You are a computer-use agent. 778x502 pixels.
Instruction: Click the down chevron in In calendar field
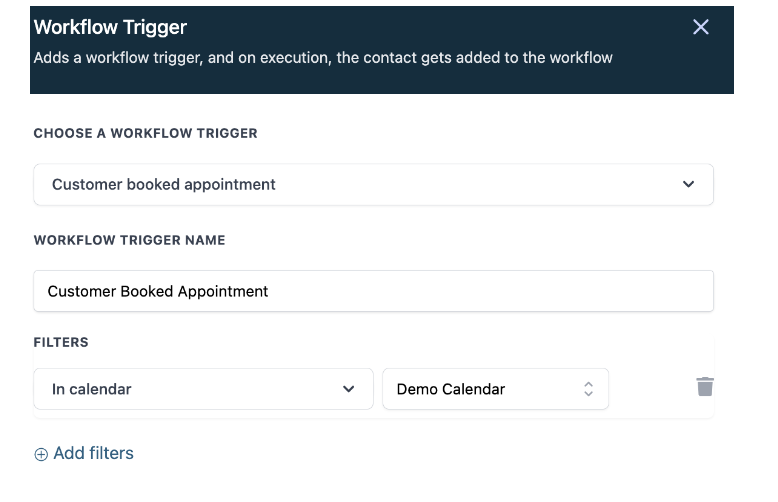click(x=348, y=389)
